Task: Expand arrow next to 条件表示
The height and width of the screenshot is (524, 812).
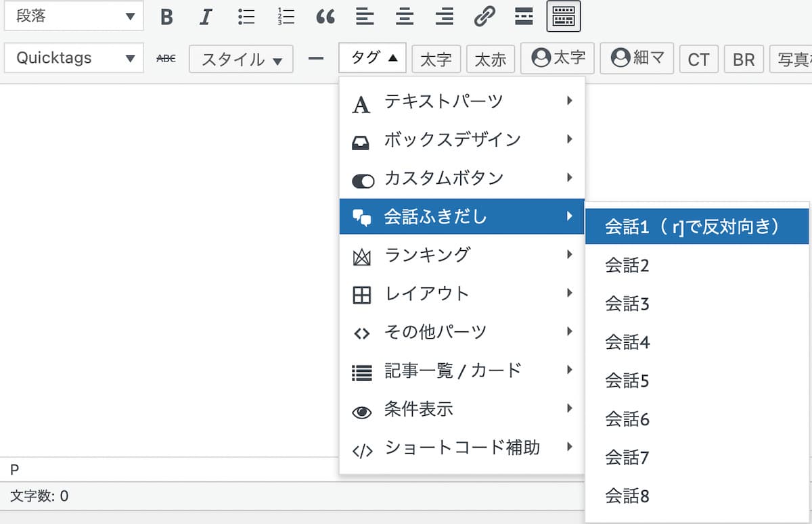Action: 570,408
